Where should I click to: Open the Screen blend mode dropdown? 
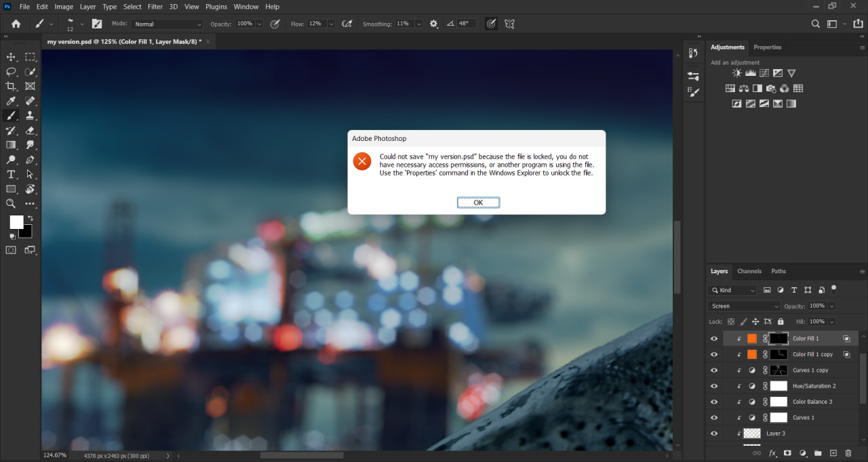click(743, 306)
